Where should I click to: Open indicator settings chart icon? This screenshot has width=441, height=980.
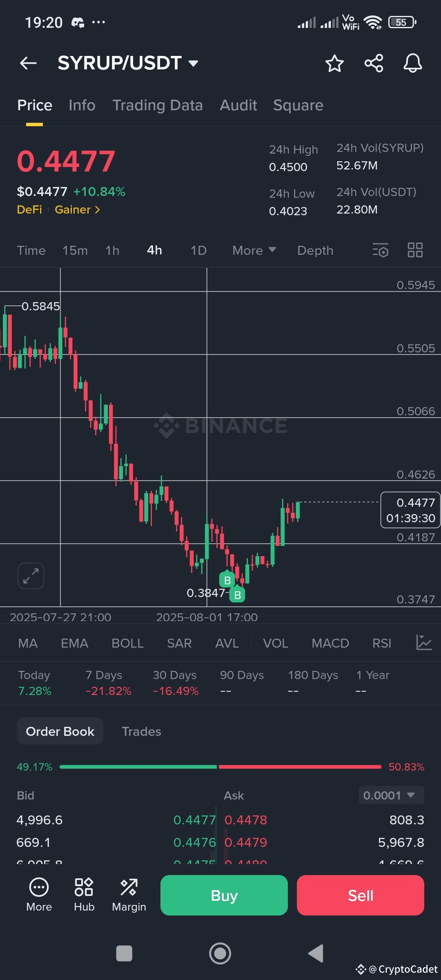[424, 642]
